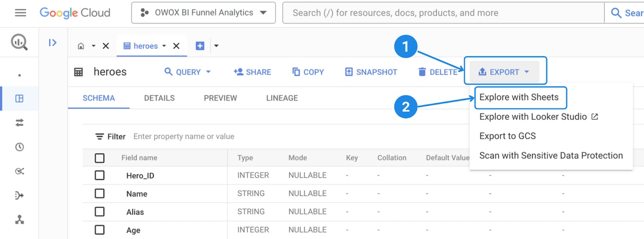The image size is (644, 239).
Task: Close the heroes tab
Action: (x=176, y=46)
